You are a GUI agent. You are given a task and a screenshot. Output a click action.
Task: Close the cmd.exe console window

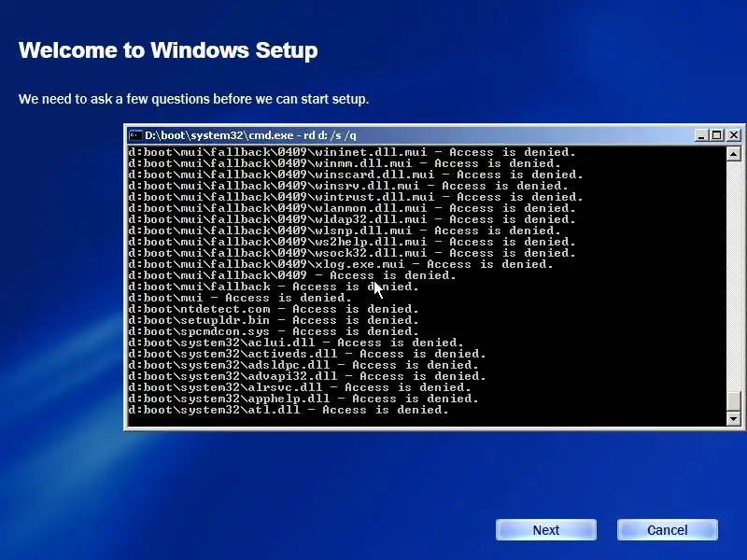[x=734, y=135]
